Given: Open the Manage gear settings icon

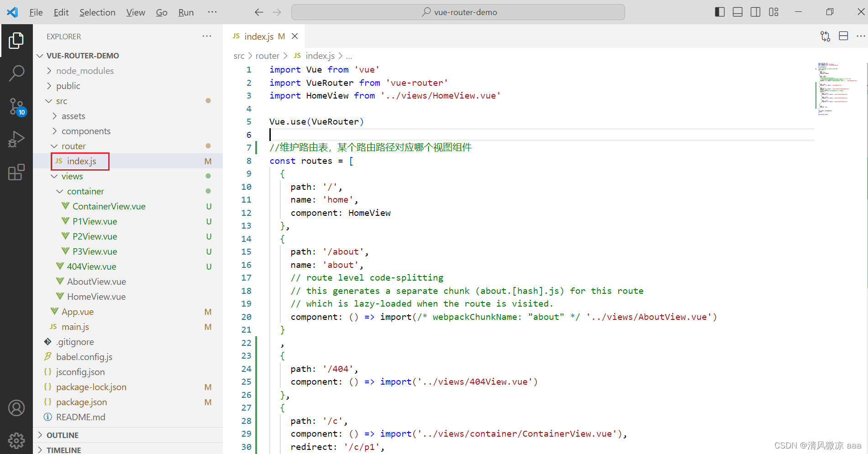Looking at the screenshot, I should [x=16, y=440].
